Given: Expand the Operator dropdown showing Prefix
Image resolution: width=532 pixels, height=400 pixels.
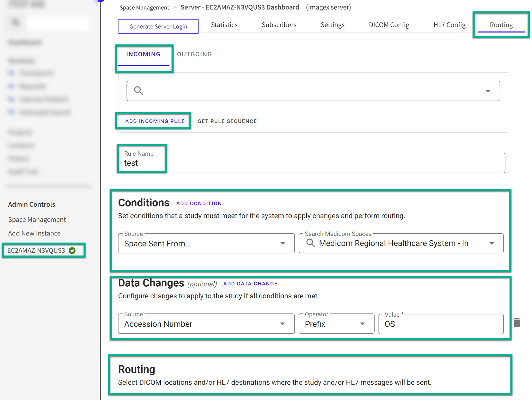Looking at the screenshot, I should click(x=362, y=324).
